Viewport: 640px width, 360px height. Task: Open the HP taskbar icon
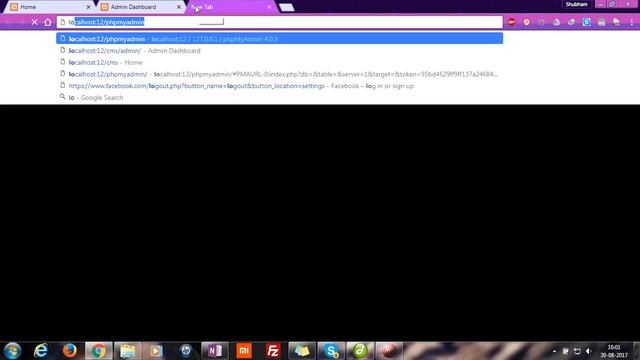click(186, 351)
